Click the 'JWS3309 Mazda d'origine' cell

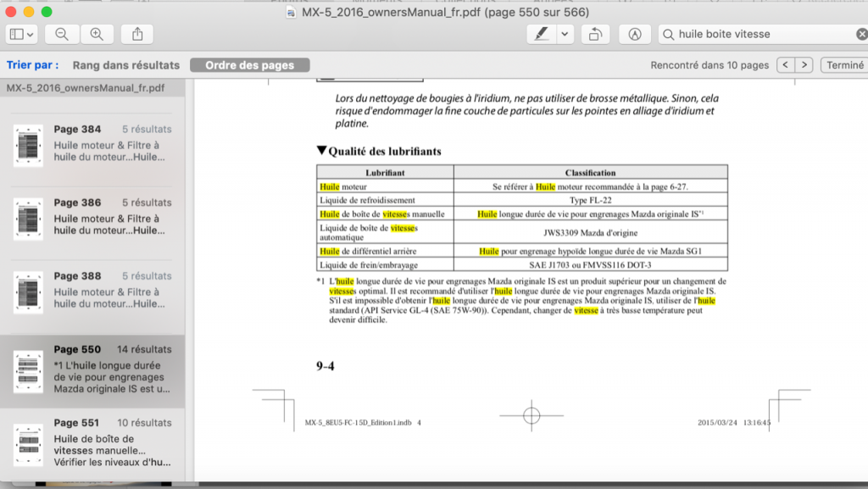pos(590,233)
